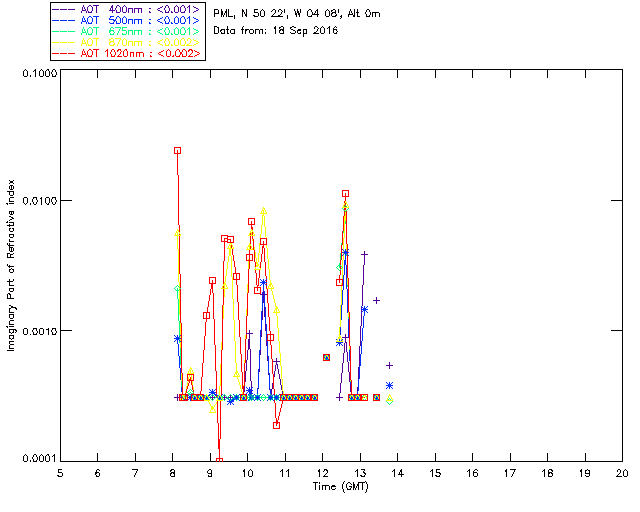Click the 0.0010 y-axis tick label
The image size is (640, 512).
click(x=40, y=331)
